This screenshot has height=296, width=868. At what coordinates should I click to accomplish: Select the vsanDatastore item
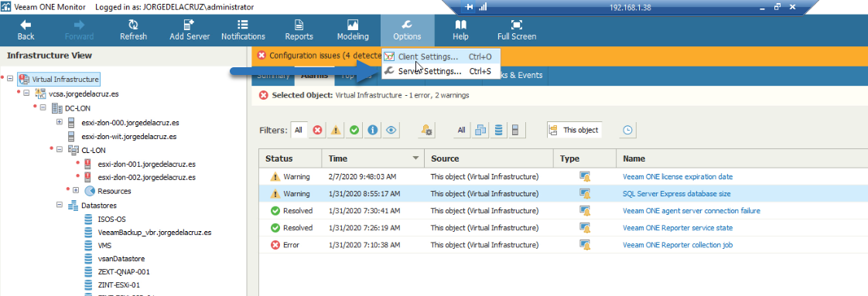point(121,258)
